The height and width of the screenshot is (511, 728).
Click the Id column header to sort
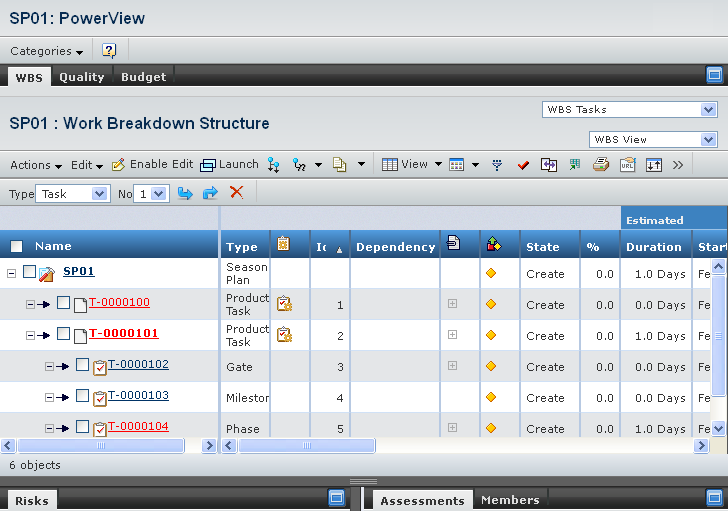pyautogui.click(x=329, y=247)
